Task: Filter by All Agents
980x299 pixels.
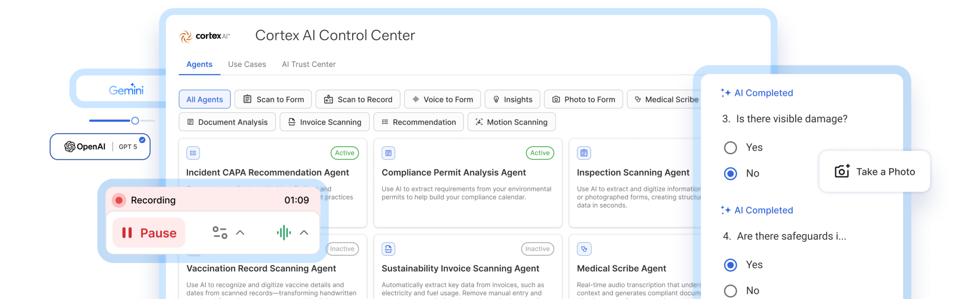Action: pos(204,99)
